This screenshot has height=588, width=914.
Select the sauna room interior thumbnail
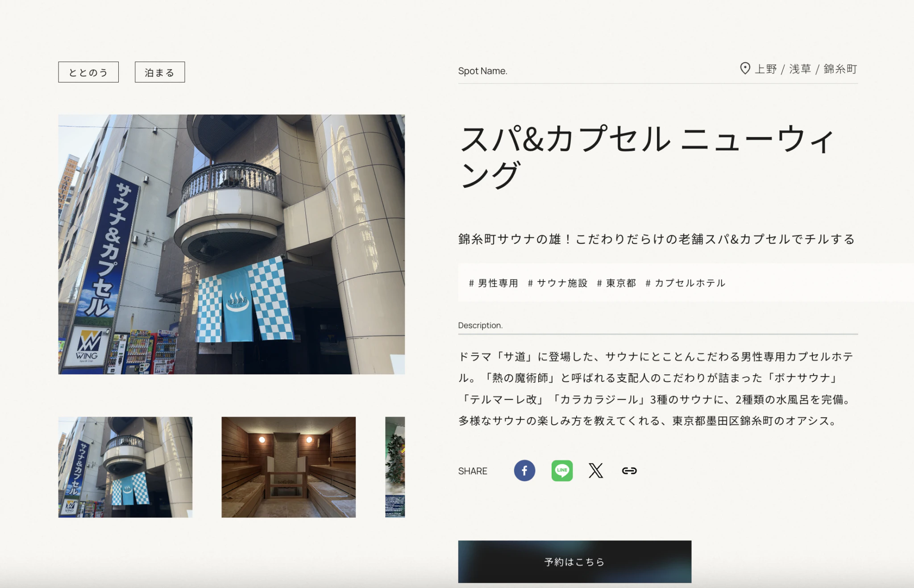point(288,467)
